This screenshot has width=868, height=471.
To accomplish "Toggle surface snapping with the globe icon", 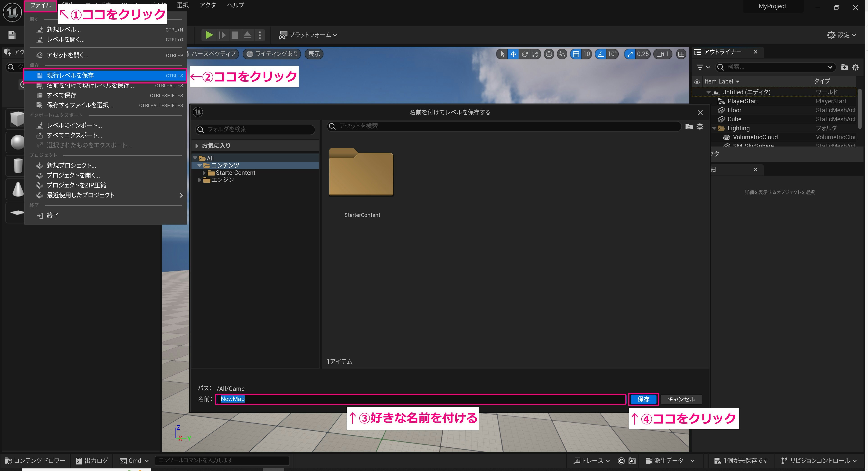I will pos(549,54).
